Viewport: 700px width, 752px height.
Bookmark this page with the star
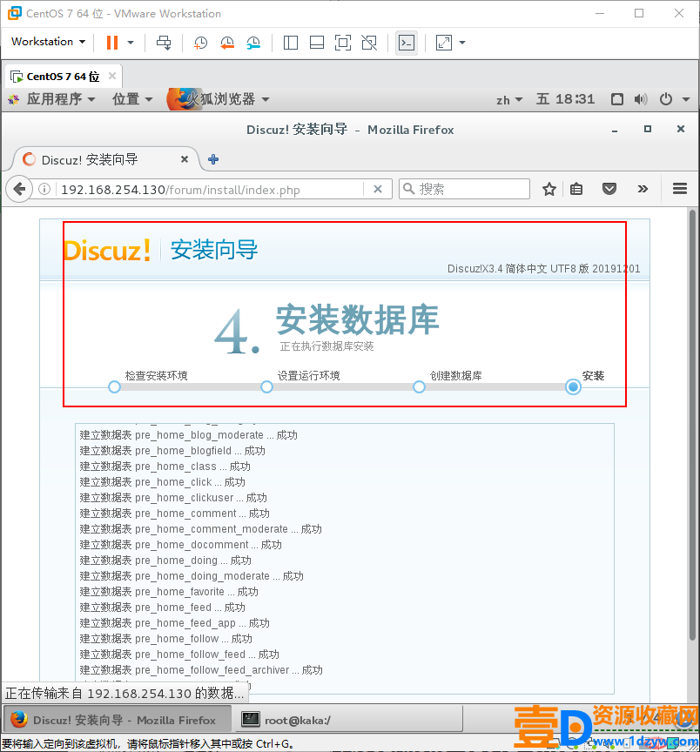point(549,190)
